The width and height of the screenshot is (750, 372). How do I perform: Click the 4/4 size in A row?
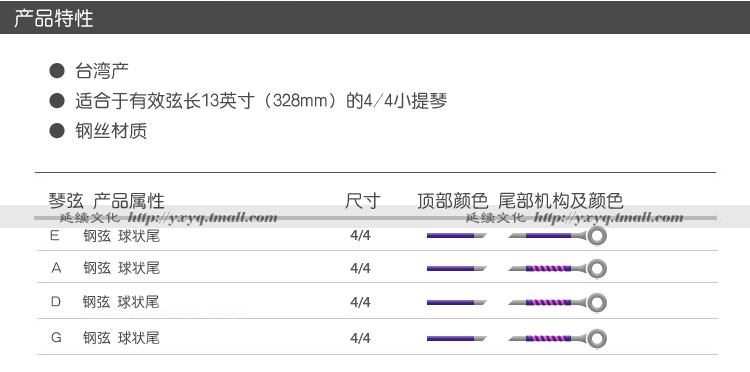360,268
